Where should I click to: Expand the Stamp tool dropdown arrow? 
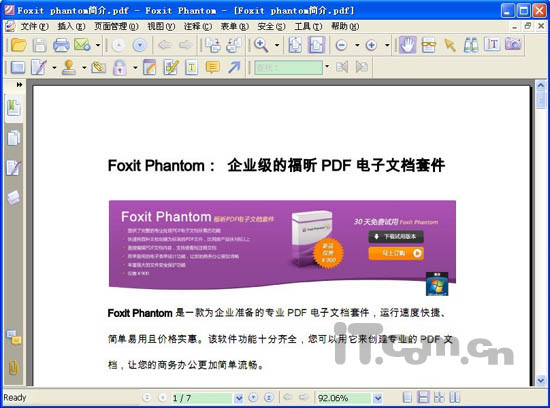(84, 67)
